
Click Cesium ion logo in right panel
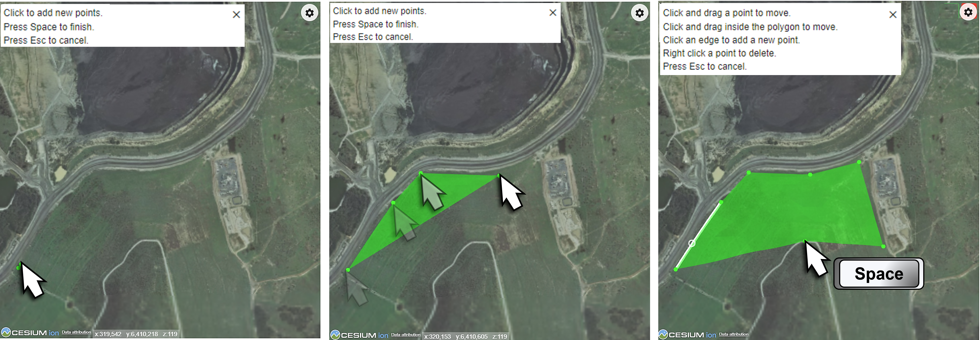[x=687, y=335]
